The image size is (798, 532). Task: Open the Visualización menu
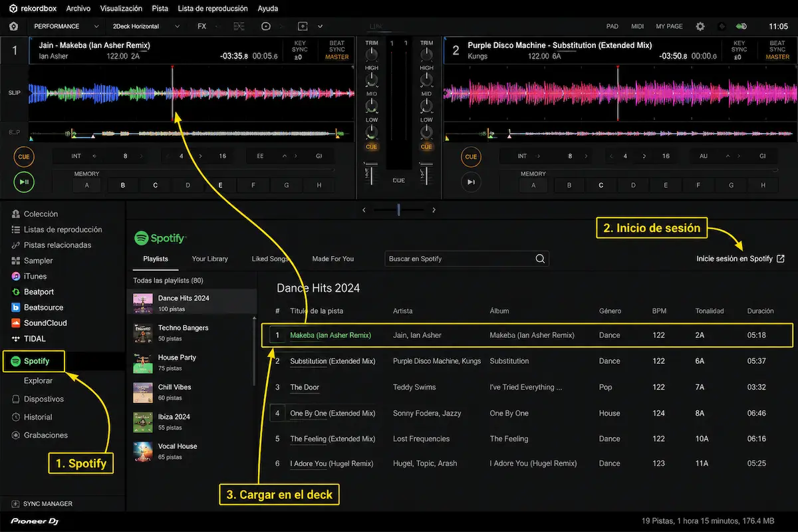121,9
